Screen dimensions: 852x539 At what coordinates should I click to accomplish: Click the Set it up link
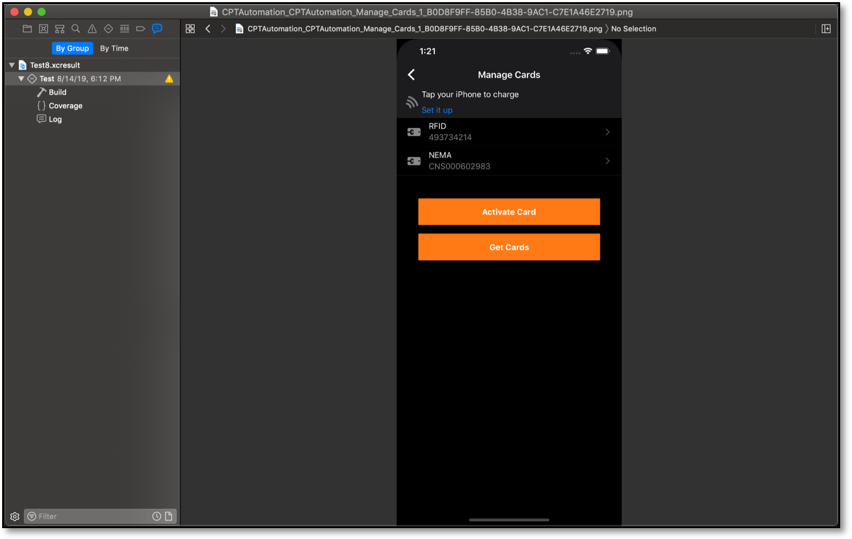[437, 110]
